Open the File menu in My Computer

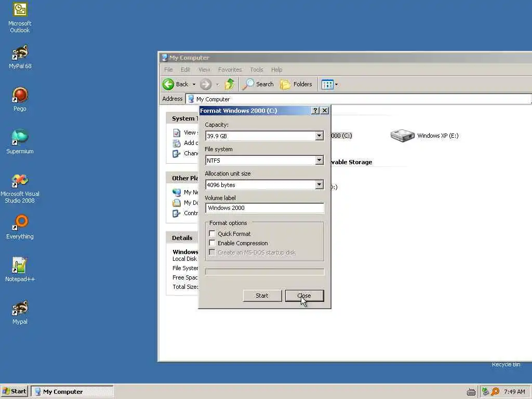(x=168, y=70)
